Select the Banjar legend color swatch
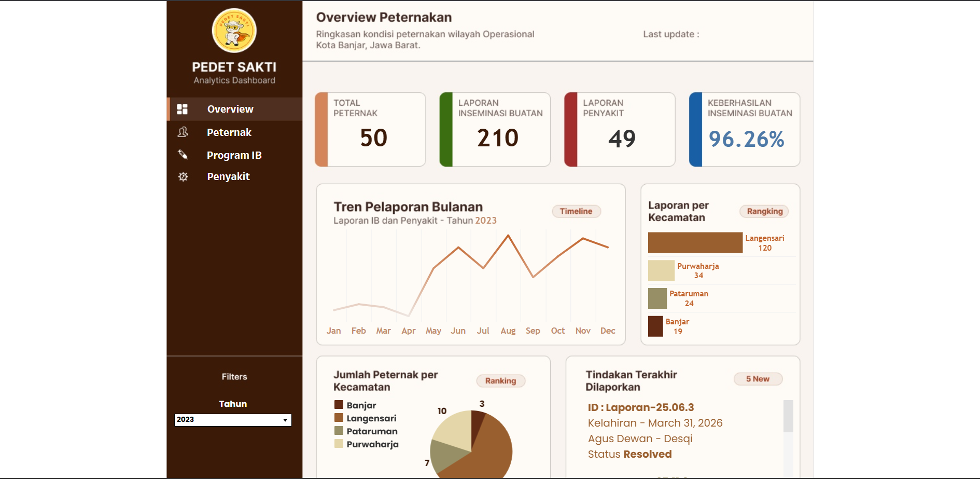The image size is (980, 479). [339, 405]
